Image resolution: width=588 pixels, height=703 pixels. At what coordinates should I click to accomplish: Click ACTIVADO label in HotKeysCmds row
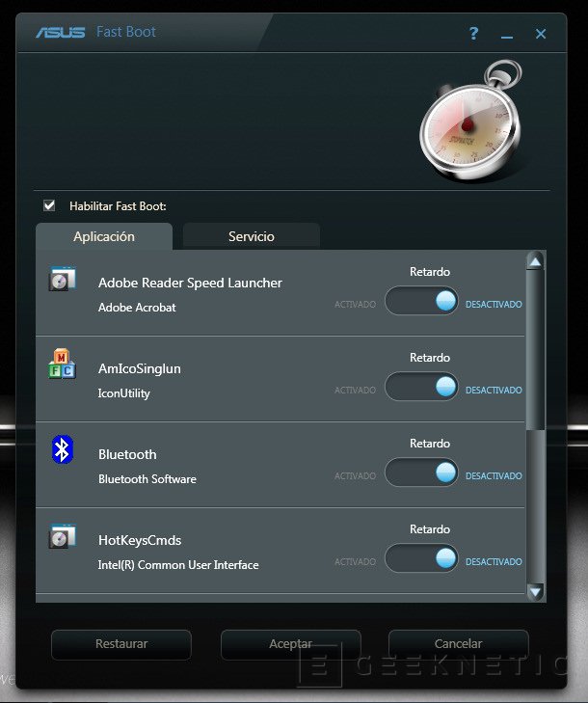(x=355, y=562)
